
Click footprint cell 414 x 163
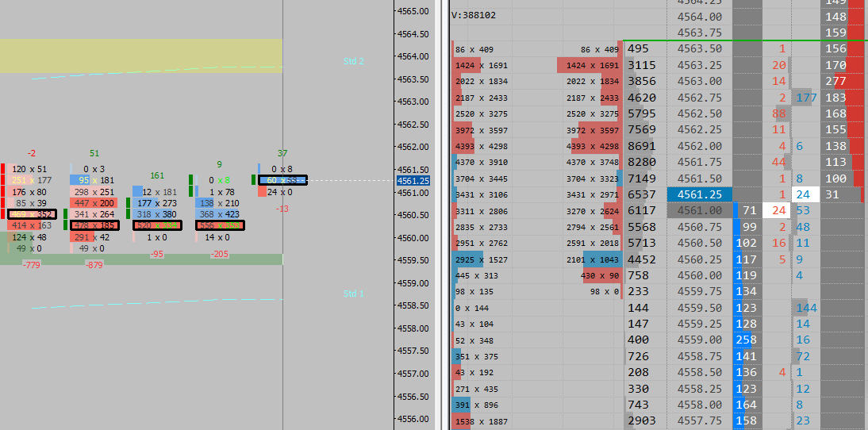tap(30, 225)
